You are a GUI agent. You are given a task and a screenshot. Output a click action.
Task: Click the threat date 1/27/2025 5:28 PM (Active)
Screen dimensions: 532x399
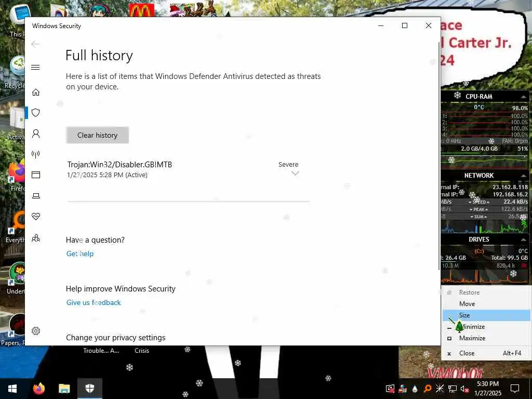[107, 175]
